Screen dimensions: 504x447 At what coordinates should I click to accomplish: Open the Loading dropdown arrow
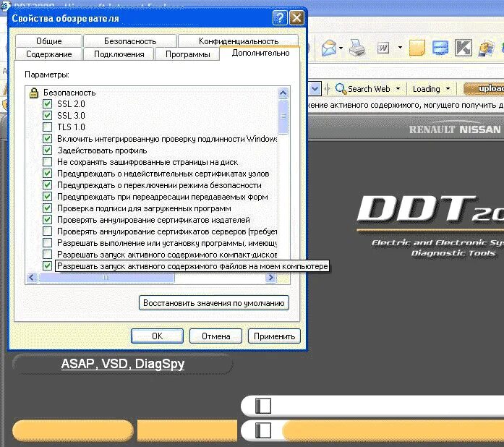coord(448,88)
